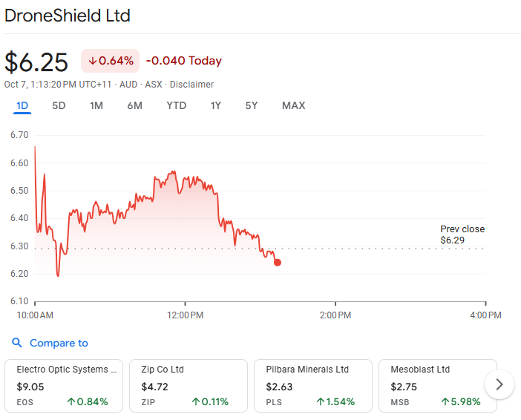
Task: Show the MAX price history
Action: coord(293,105)
